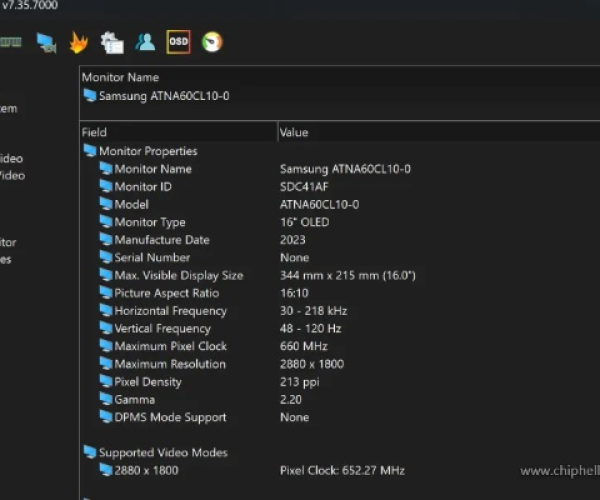The height and width of the screenshot is (500, 600).
Task: Click the gauge SensorPanel toolbar icon
Action: click(x=211, y=42)
